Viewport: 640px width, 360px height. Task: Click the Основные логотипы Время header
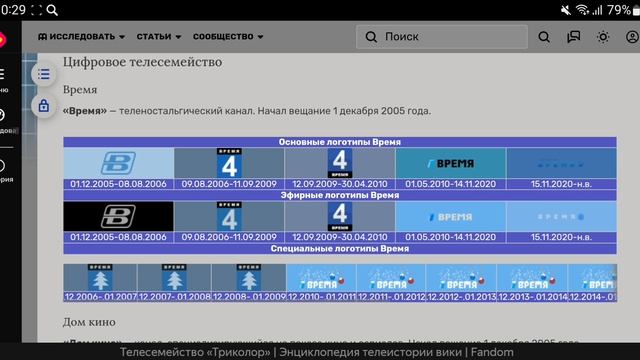(340, 142)
